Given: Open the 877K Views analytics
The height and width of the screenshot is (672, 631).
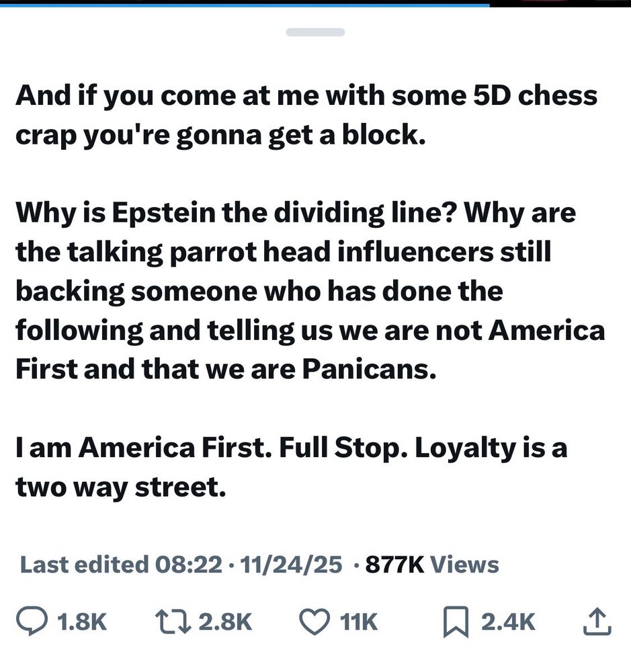Looking at the screenshot, I should tap(432, 564).
